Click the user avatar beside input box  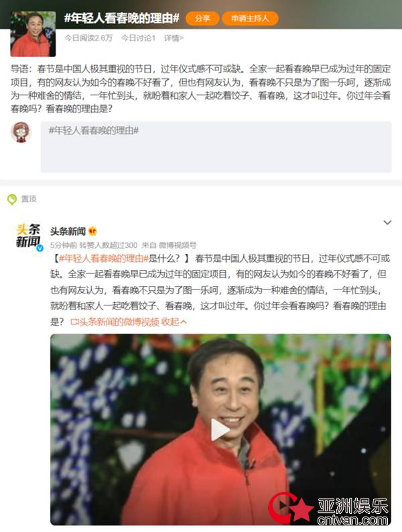click(21, 132)
